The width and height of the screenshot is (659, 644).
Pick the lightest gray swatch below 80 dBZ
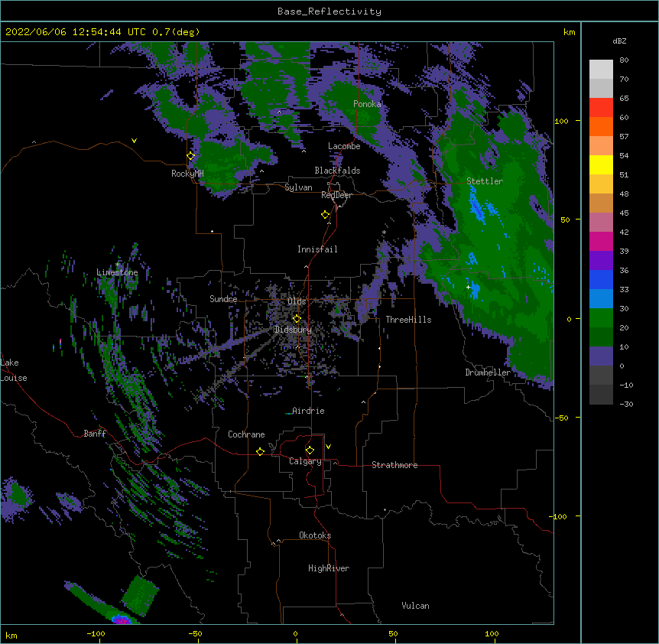click(x=601, y=70)
